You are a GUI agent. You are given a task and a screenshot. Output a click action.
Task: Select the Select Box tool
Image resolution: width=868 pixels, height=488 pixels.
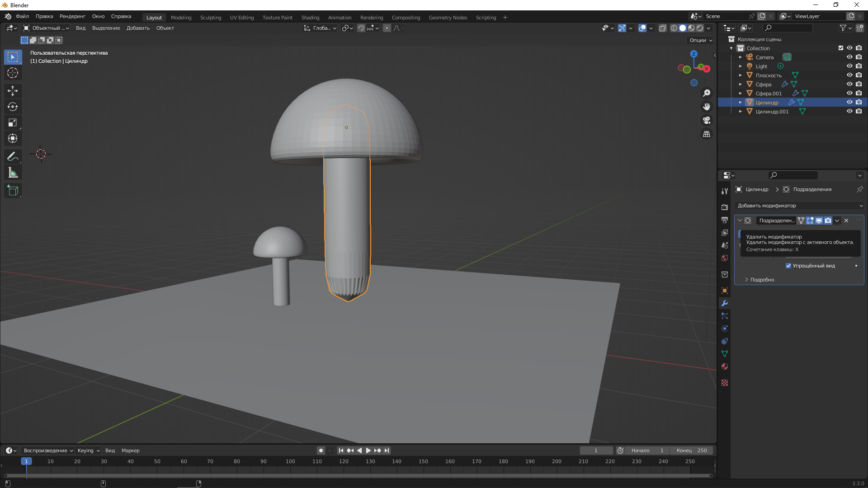[13, 57]
